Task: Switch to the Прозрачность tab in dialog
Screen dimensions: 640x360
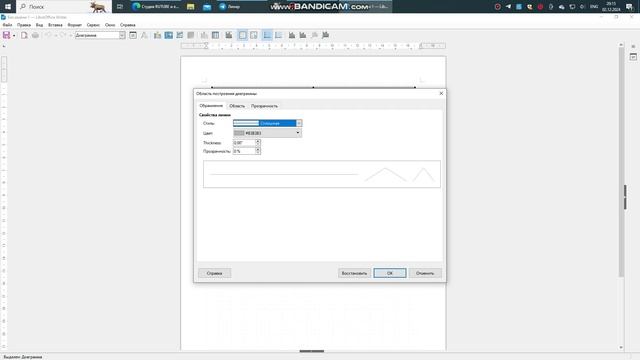Action: tap(264, 106)
